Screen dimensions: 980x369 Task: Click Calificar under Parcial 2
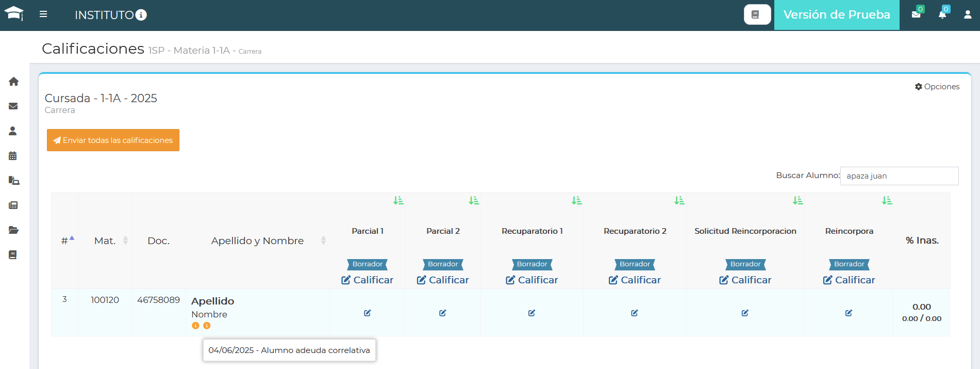coord(443,280)
